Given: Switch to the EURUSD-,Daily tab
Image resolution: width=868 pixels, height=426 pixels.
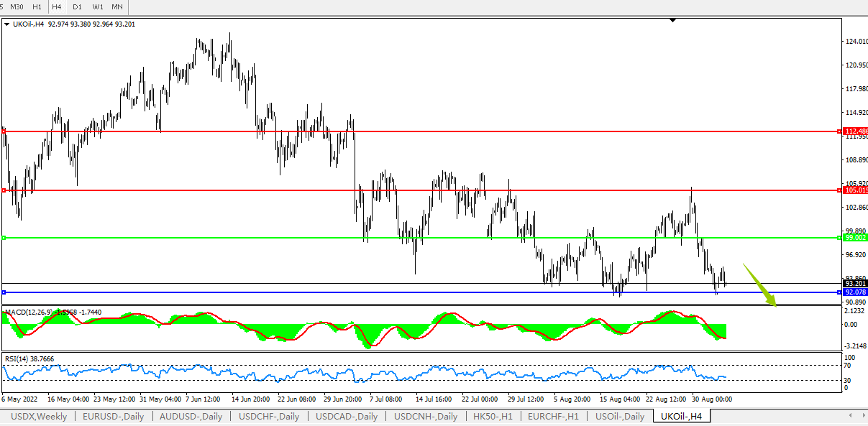Looking at the screenshot, I should pos(113,417).
